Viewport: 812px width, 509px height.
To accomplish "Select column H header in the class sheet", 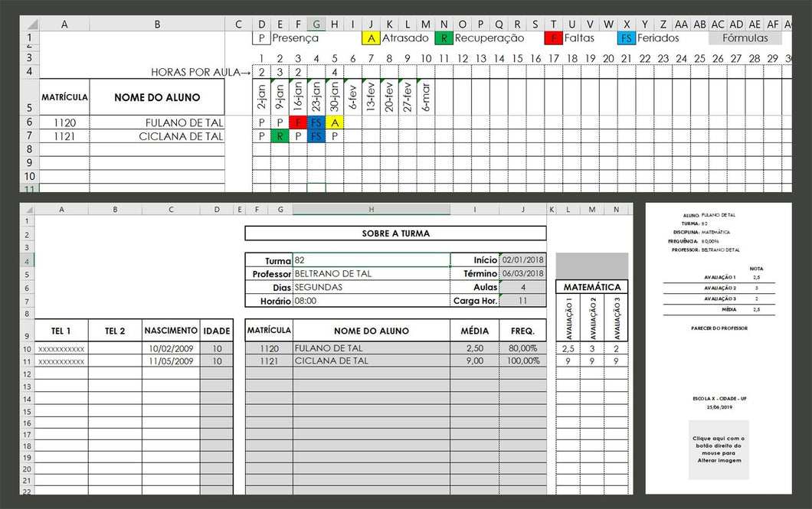I will pos(371,209).
